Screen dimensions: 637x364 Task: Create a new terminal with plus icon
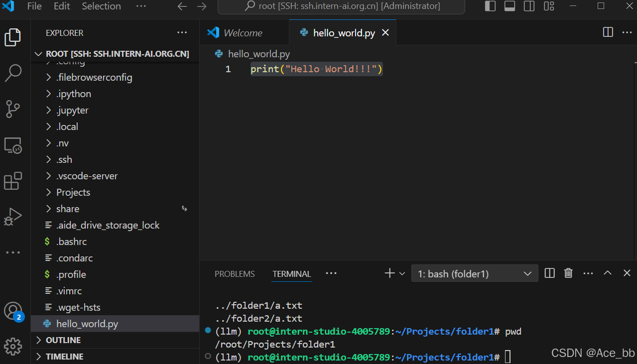point(389,273)
